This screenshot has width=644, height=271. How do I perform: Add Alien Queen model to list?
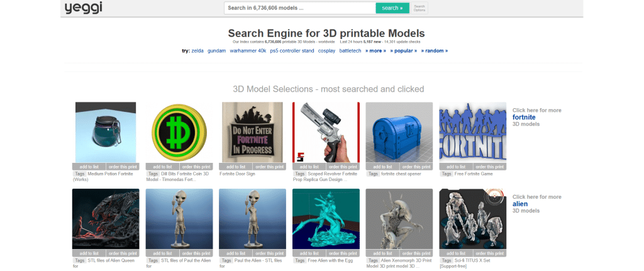click(x=89, y=253)
